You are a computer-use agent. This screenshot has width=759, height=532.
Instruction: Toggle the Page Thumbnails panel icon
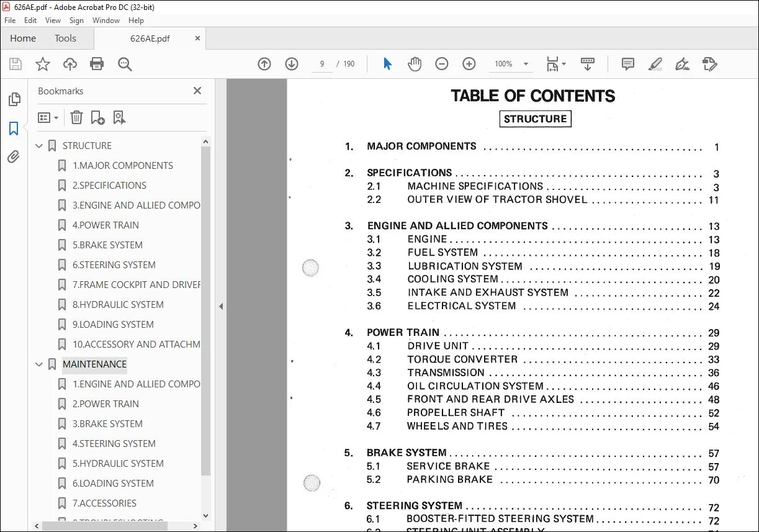tap(14, 99)
